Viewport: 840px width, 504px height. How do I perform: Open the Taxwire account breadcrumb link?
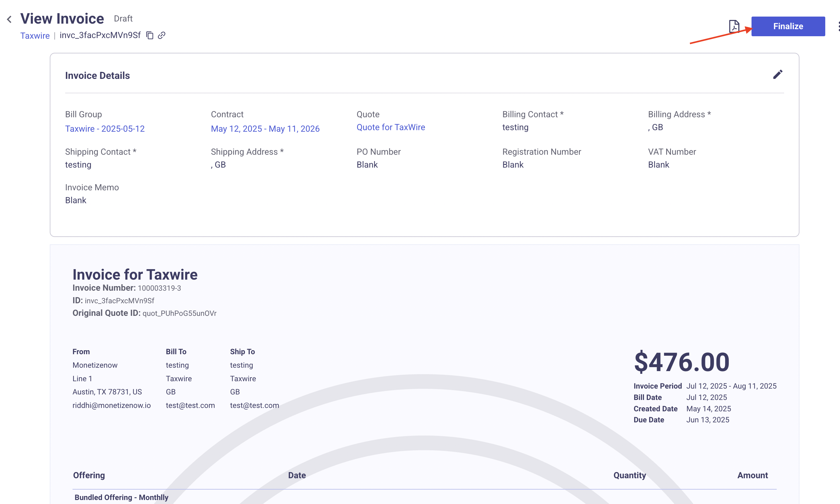(35, 36)
